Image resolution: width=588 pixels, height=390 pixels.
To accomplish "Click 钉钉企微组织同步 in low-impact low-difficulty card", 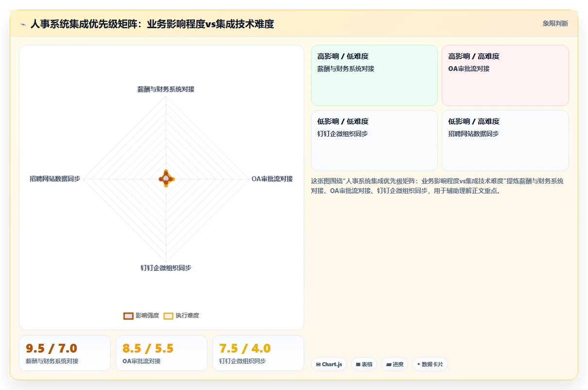I will point(343,134).
